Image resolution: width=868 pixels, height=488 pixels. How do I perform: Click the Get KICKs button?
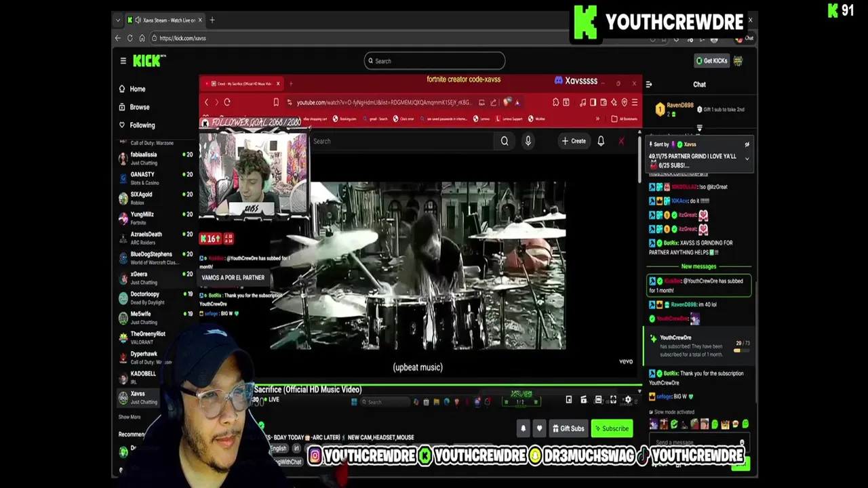coord(711,61)
